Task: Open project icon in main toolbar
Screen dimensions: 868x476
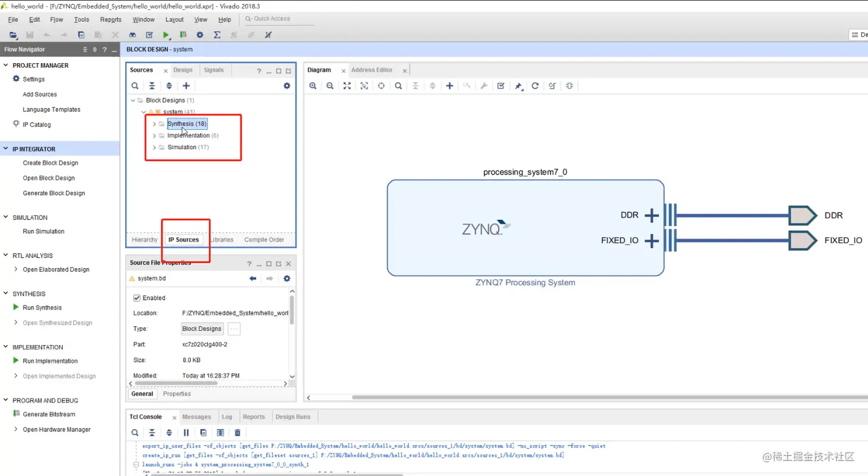Action: pos(13,35)
